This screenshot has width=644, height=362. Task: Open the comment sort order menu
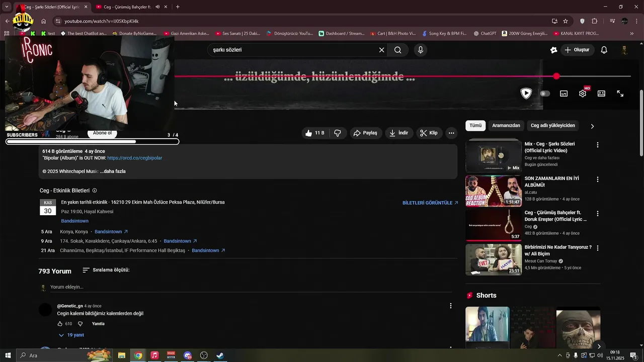[x=106, y=270]
